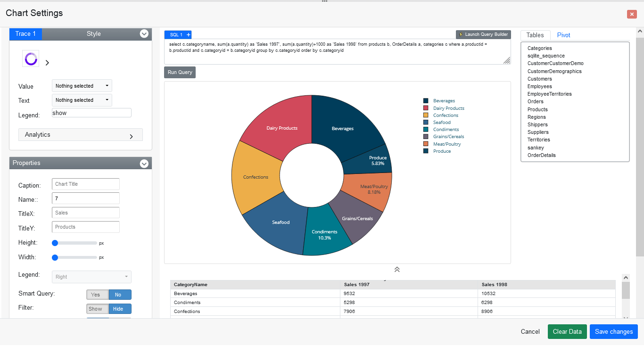Image resolution: width=644 pixels, height=346 pixels.
Task: Click the Save changes button
Action: 613,331
